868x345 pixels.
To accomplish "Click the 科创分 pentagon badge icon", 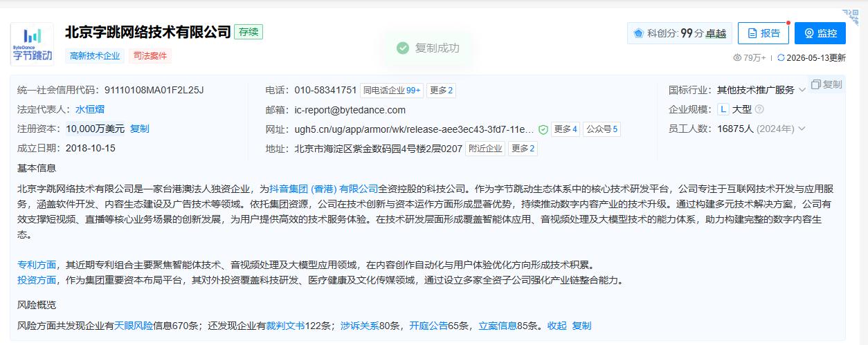I will pyautogui.click(x=638, y=33).
